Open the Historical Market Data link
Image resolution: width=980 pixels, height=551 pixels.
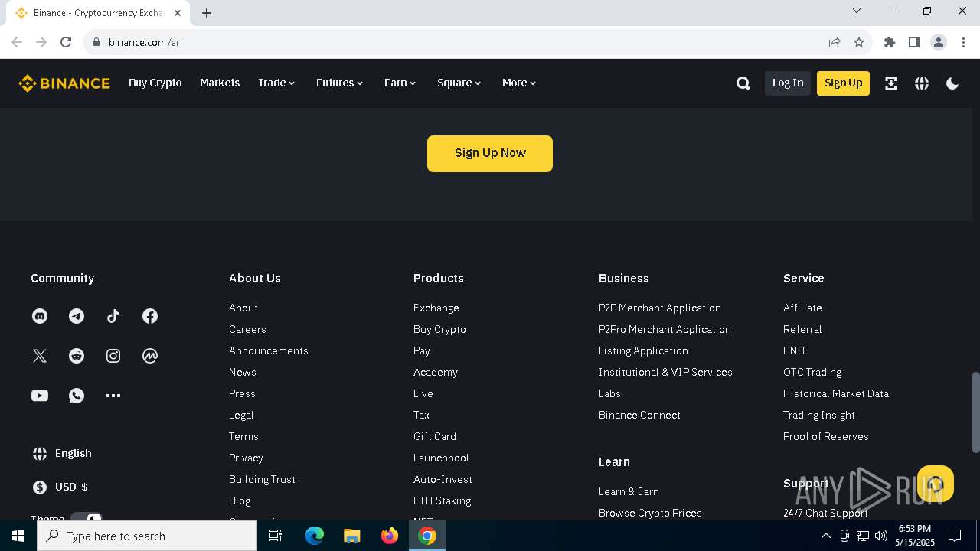(836, 393)
